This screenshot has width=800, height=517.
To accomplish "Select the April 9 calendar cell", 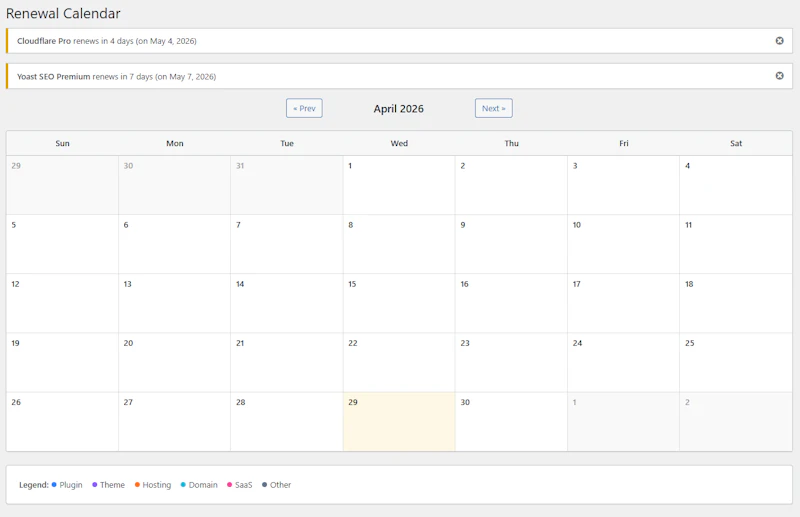I will [x=511, y=244].
